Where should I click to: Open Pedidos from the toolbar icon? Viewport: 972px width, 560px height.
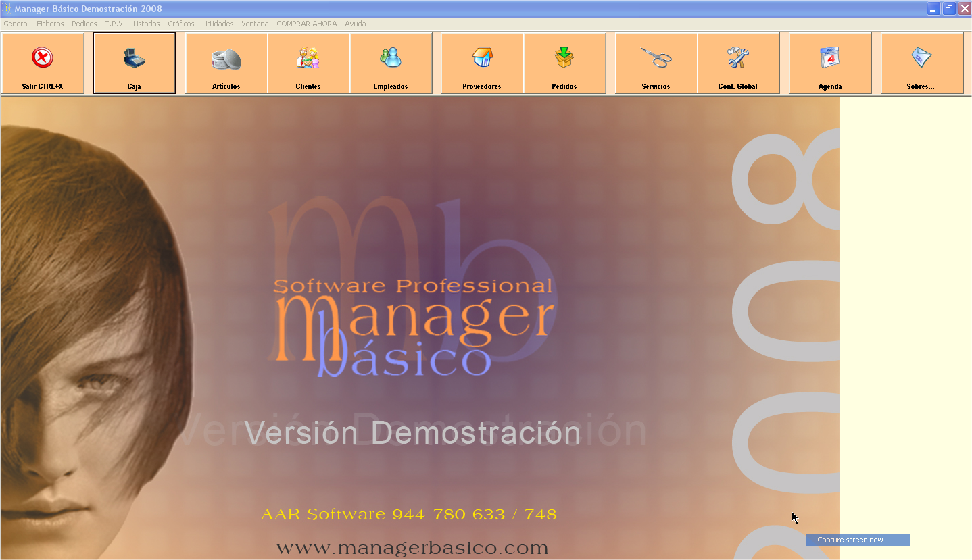[x=564, y=63]
